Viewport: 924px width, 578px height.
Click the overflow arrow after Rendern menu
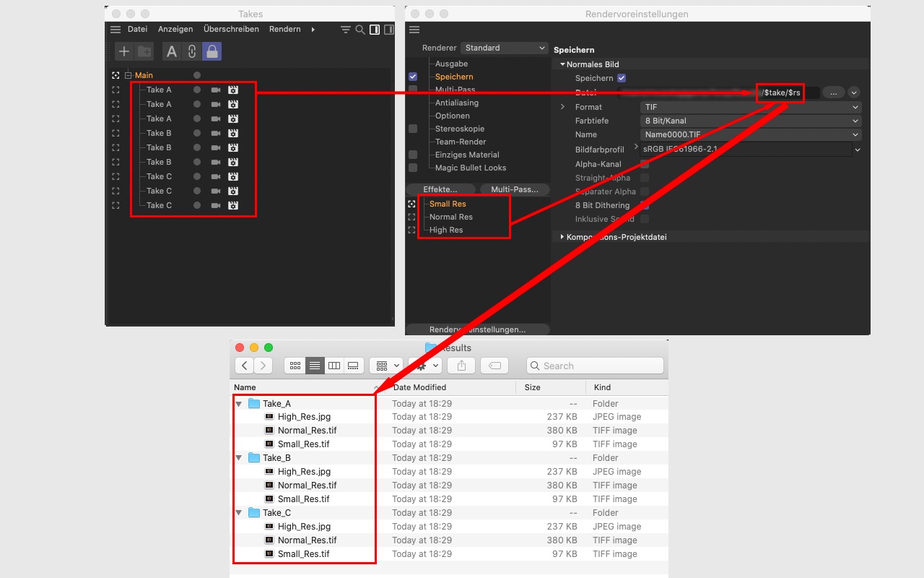coord(313,30)
